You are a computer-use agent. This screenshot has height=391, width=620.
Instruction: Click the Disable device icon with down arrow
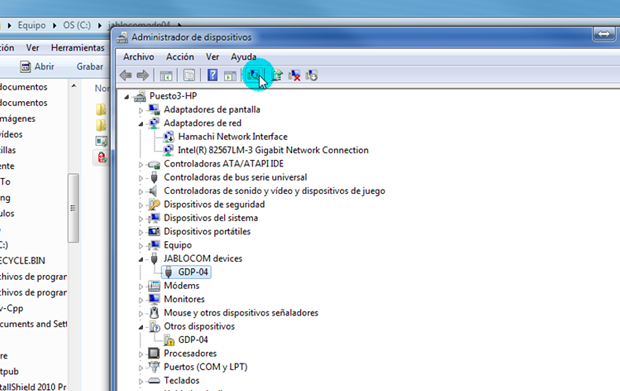[312, 75]
